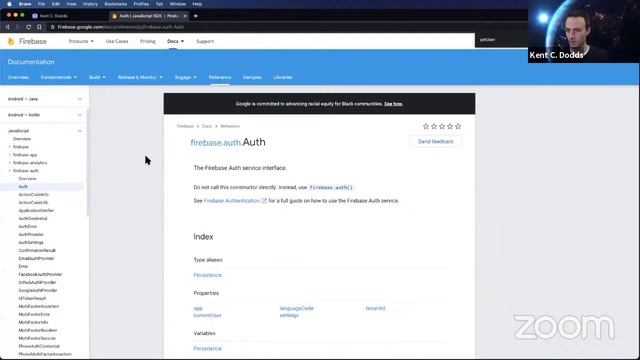Click Persistence under Variables
Image resolution: width=640 pixels, height=360 pixels.
click(x=207, y=349)
